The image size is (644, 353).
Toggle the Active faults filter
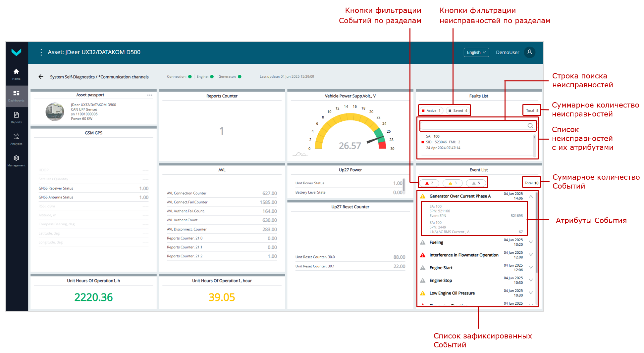431,110
